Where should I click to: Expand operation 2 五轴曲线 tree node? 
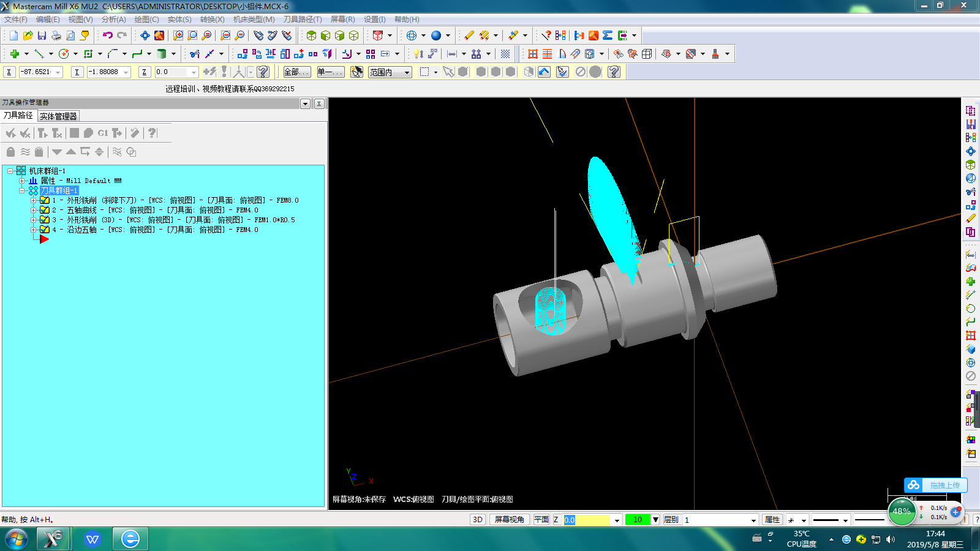34,210
